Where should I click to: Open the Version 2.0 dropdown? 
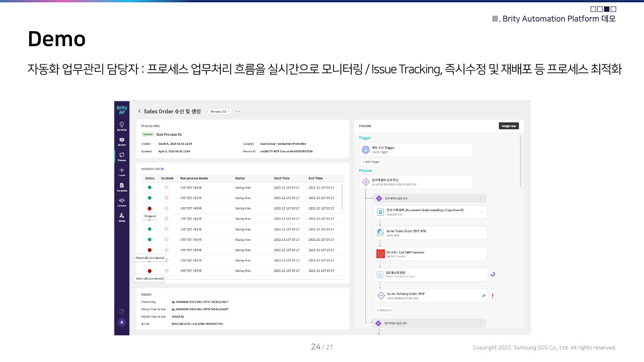219,111
